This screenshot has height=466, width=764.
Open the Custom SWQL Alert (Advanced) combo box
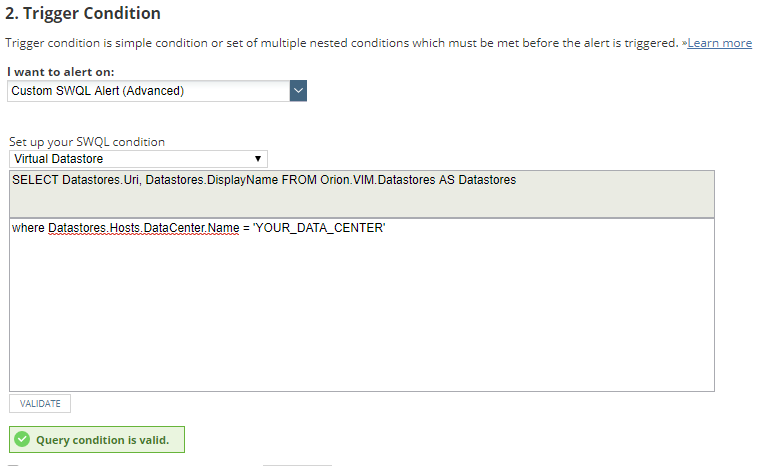click(148, 91)
